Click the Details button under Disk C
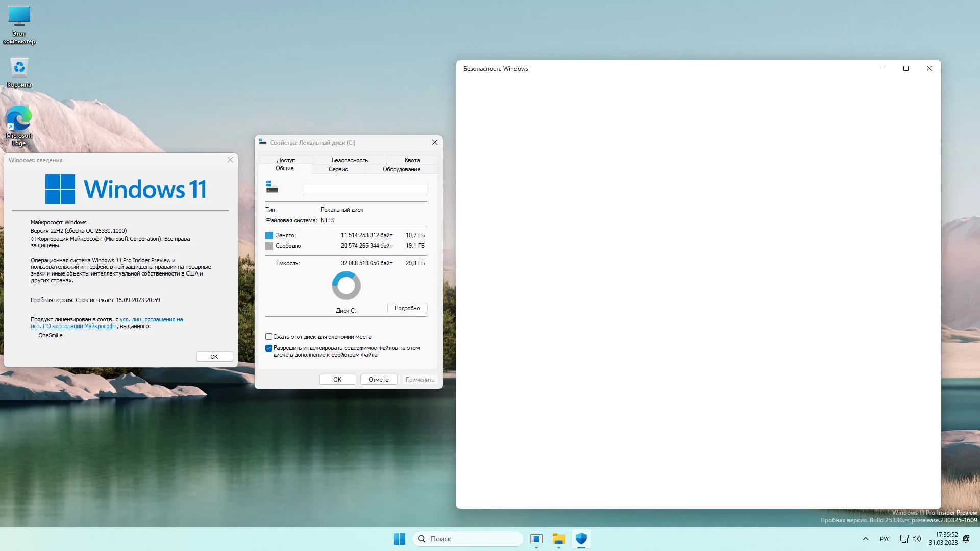 pos(407,308)
